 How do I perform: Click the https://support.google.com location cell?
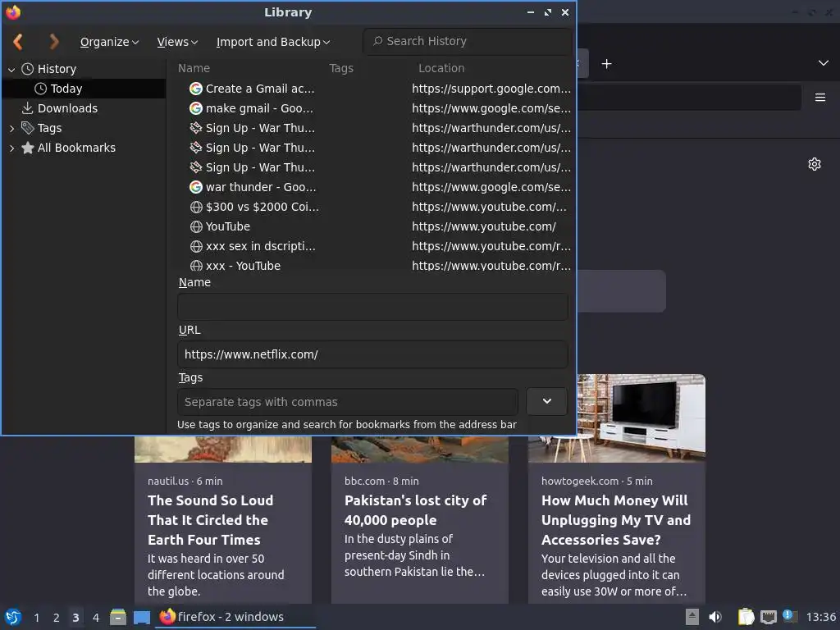(x=491, y=89)
